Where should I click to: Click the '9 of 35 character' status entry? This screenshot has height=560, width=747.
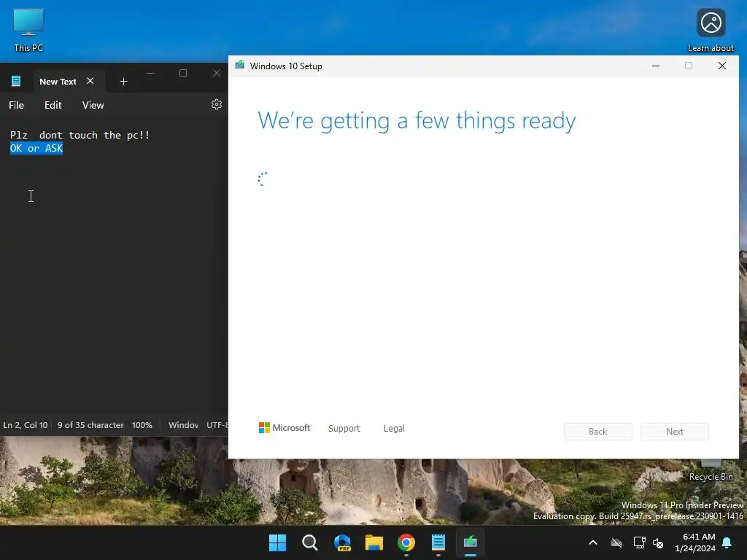click(x=90, y=425)
